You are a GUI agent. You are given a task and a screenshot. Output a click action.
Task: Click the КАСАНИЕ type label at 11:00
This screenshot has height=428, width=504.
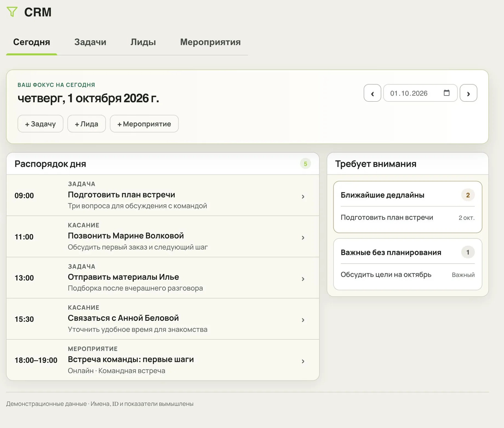[84, 225]
